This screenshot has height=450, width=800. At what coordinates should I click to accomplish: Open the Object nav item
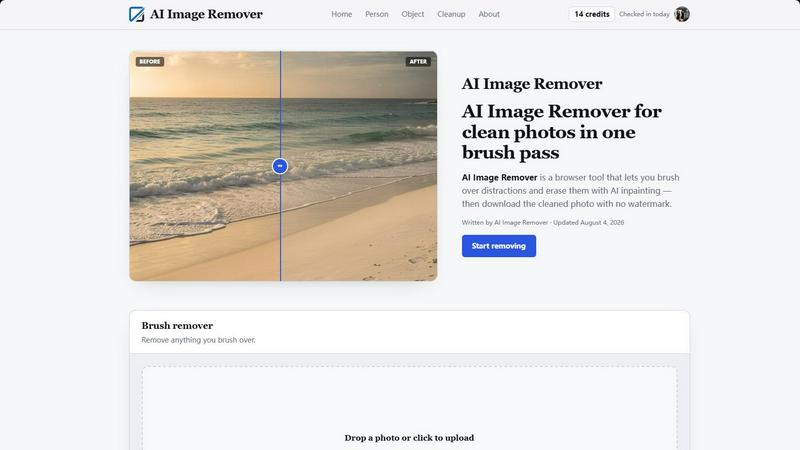pos(412,14)
